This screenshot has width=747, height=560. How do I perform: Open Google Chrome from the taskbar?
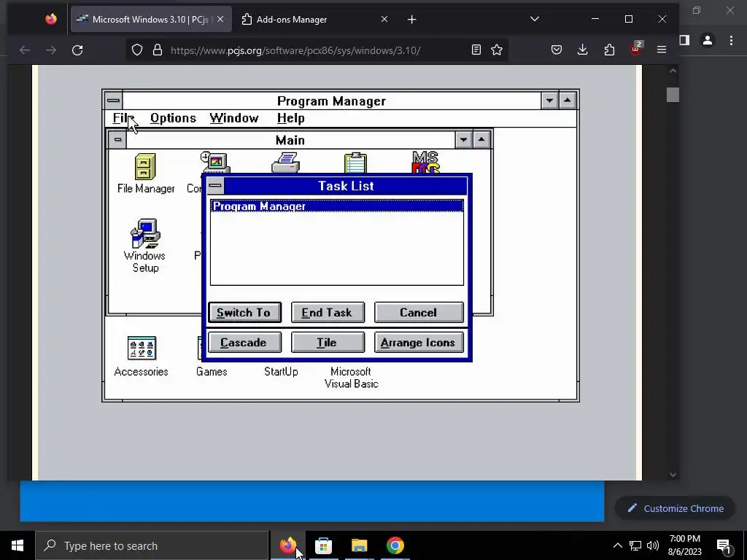(x=395, y=545)
